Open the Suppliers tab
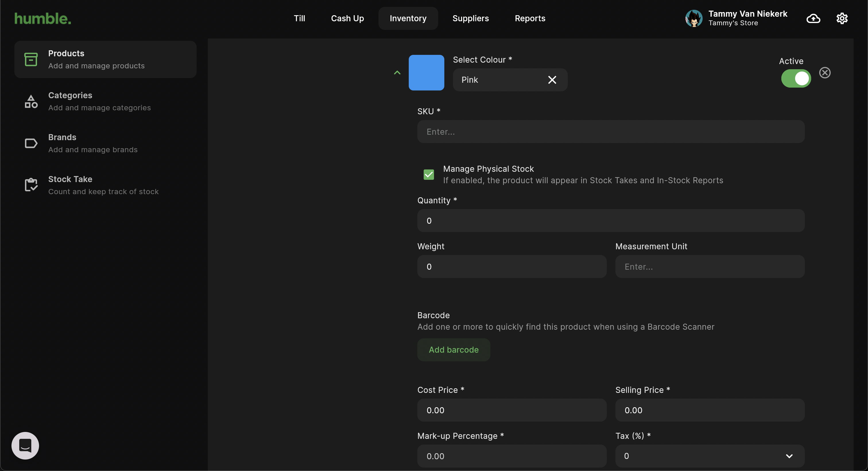Screen dimensions: 868x471 click(x=470, y=19)
